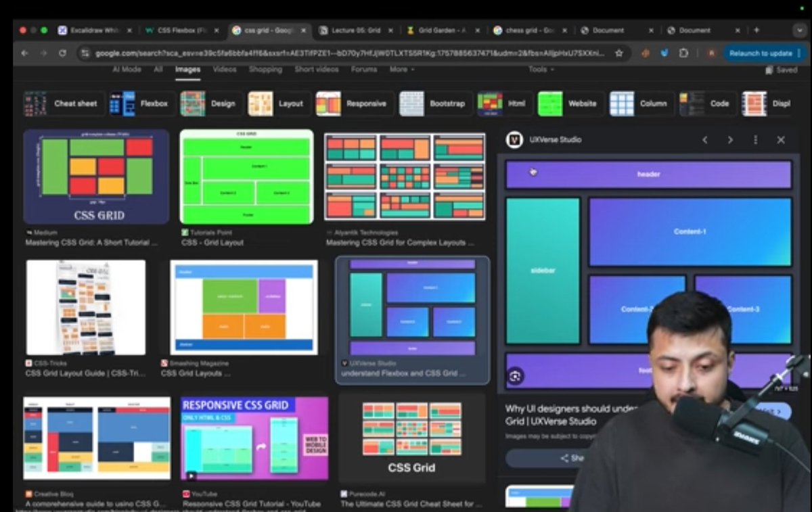Image resolution: width=812 pixels, height=512 pixels.
Task: Open the Alyantik Technologies layouts image
Action: pyautogui.click(x=405, y=177)
